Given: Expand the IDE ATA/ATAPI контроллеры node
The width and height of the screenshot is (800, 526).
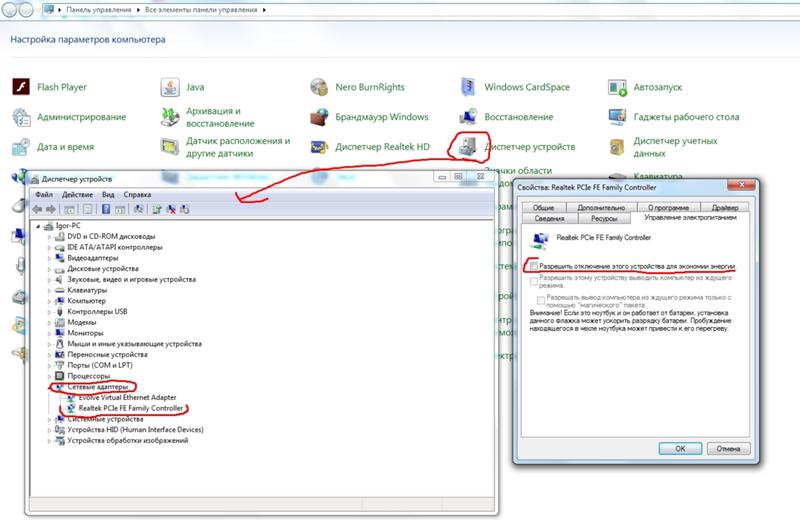Looking at the screenshot, I should tap(49, 247).
